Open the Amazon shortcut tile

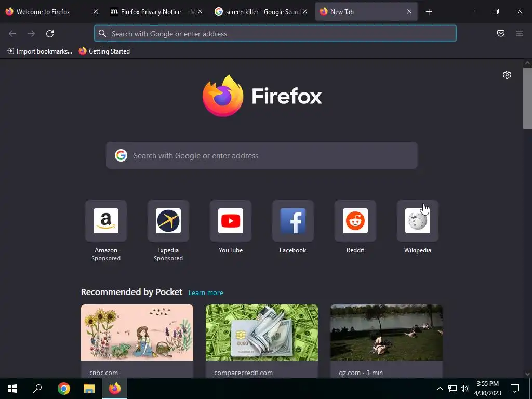tap(106, 221)
